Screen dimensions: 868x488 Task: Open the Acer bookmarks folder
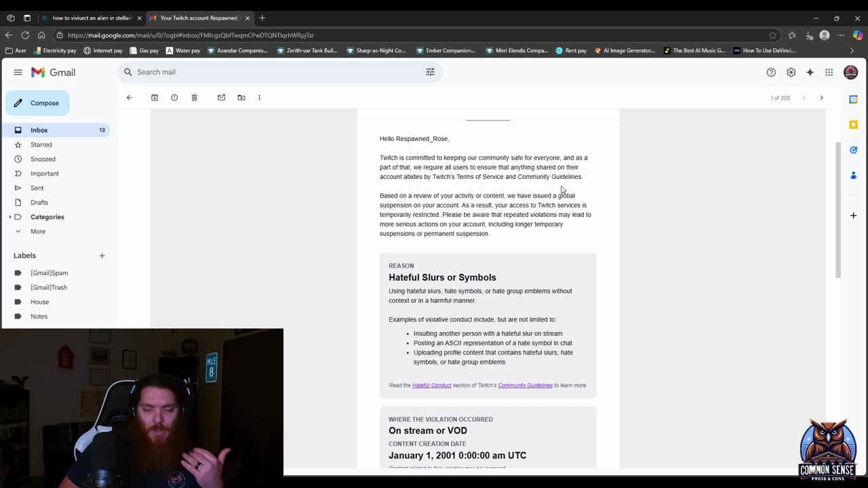coord(16,50)
